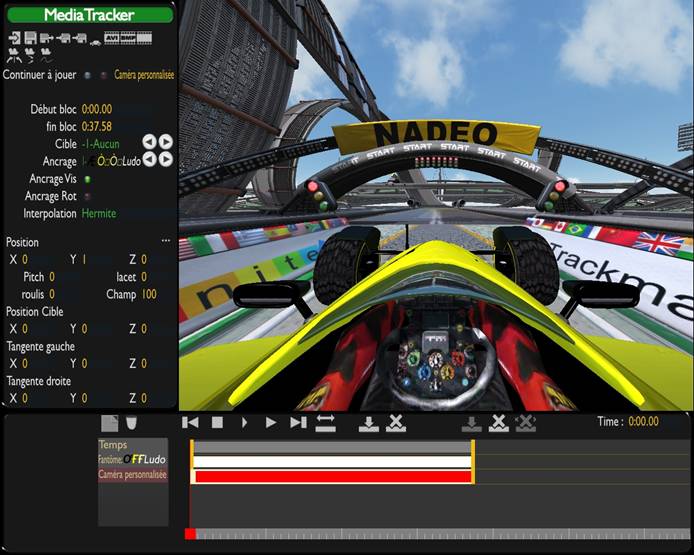Click the greyed insert key icon
This screenshot has height=555, width=694.
click(x=472, y=424)
